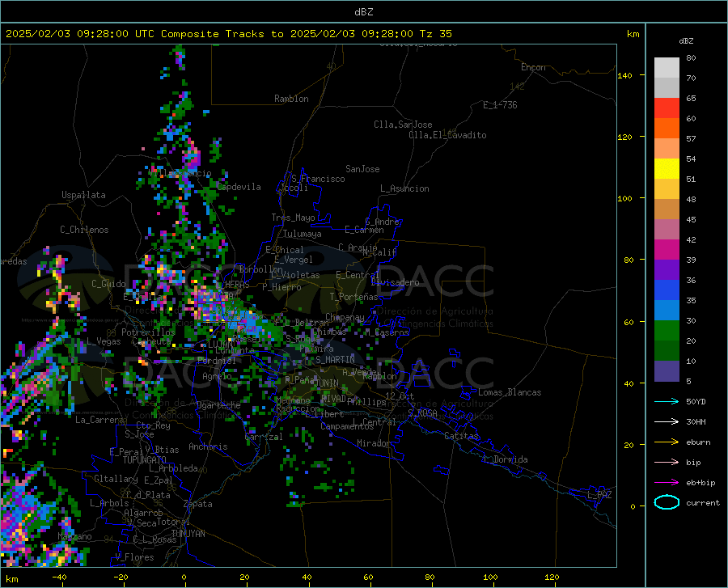Pick the bright yellow 54 dBZ swatch
The width and height of the screenshot is (728, 588).
pos(667,169)
